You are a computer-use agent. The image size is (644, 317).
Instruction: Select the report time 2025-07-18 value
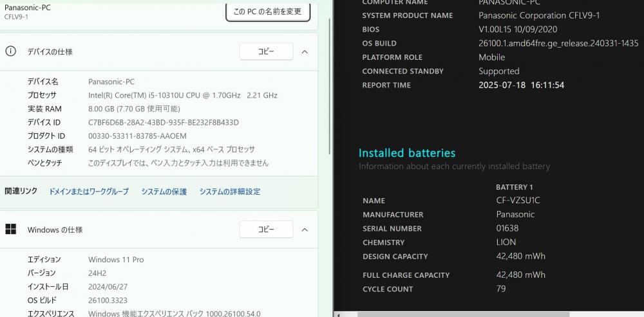pyautogui.click(x=521, y=85)
